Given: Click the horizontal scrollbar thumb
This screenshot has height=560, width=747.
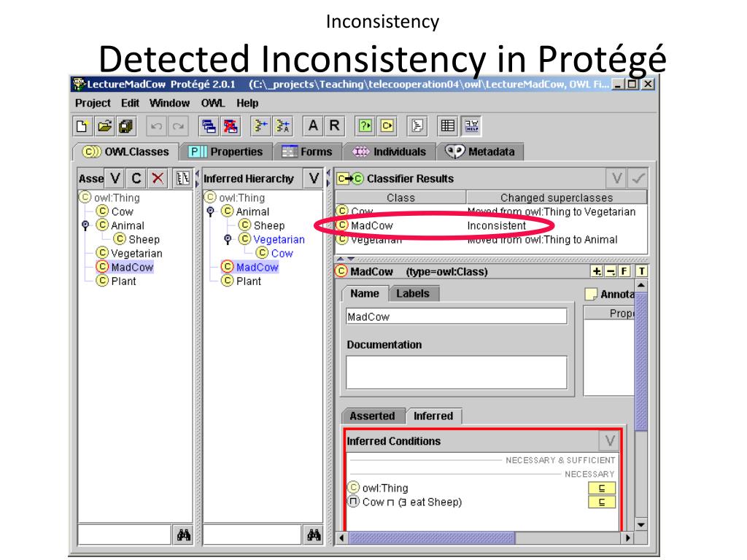Looking at the screenshot, I should [x=432, y=537].
